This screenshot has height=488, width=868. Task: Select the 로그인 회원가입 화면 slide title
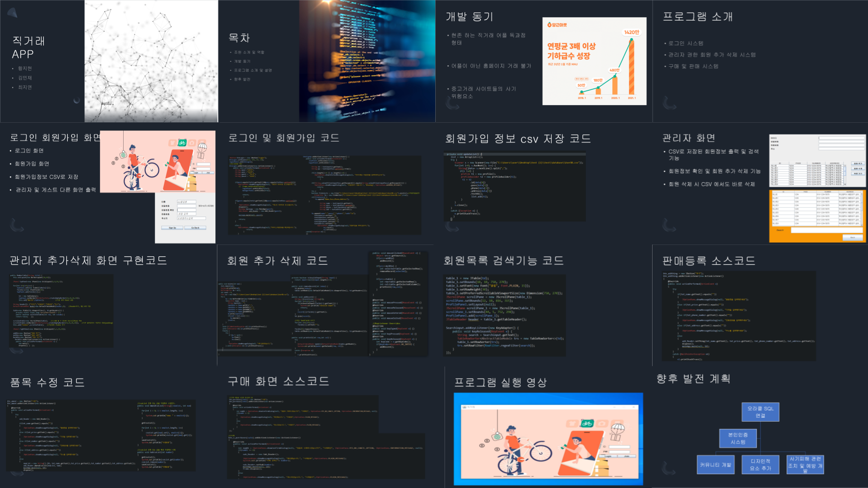point(55,137)
